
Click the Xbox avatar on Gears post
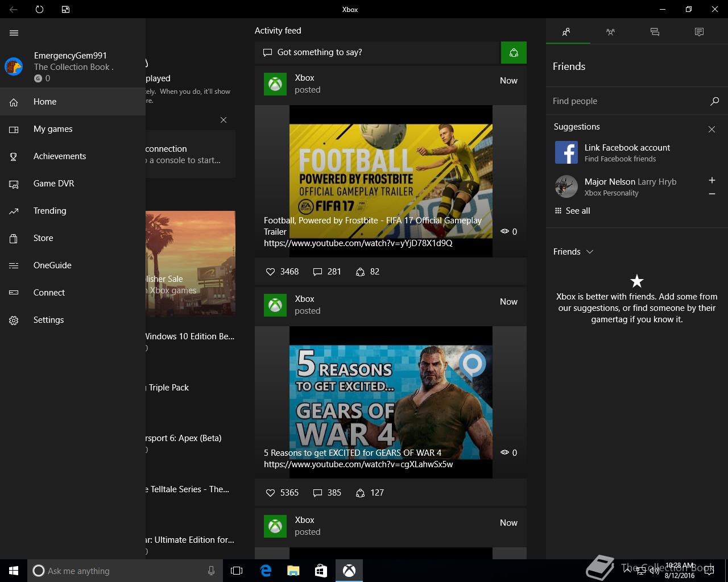point(275,305)
